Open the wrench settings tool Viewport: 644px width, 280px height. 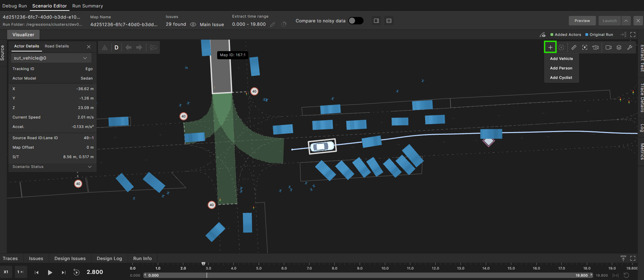tap(630, 47)
